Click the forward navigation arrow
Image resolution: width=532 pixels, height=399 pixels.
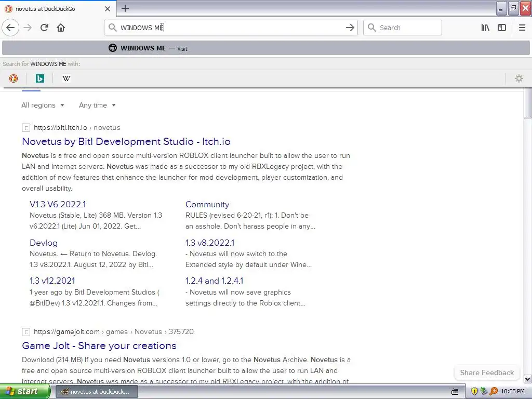28,28
